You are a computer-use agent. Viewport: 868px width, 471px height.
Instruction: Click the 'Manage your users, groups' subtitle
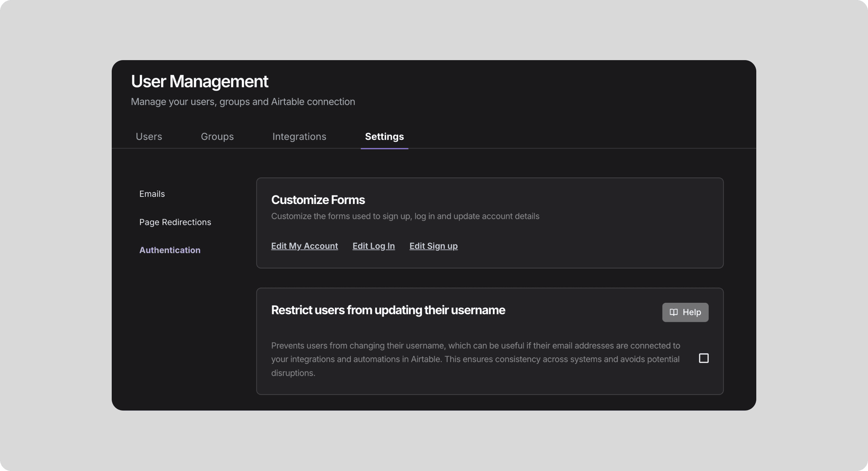point(243,102)
